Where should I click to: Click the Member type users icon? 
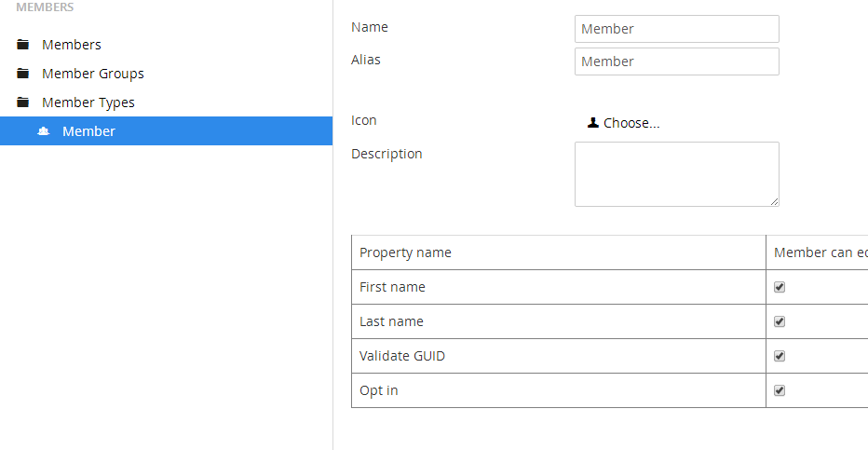(43, 131)
